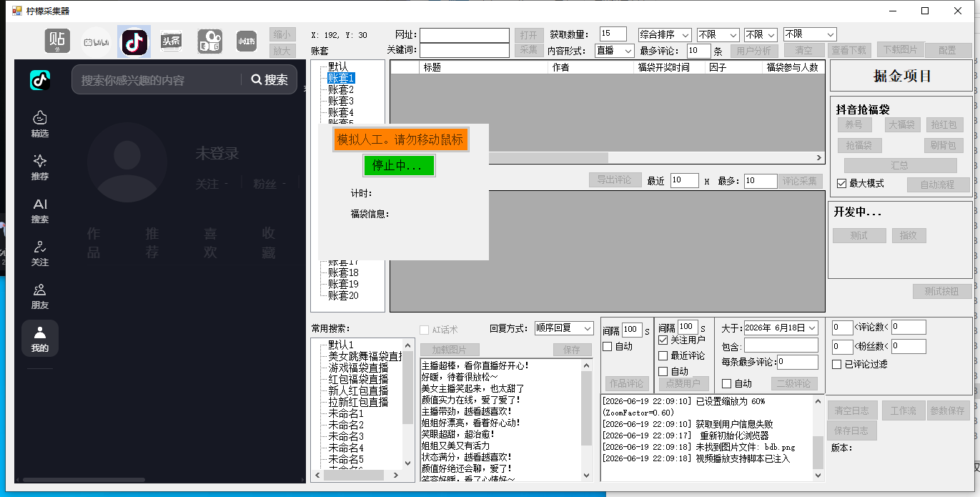980x497 pixels.
Task: Open 我的 profile in Douyin sidebar
Action: point(40,338)
